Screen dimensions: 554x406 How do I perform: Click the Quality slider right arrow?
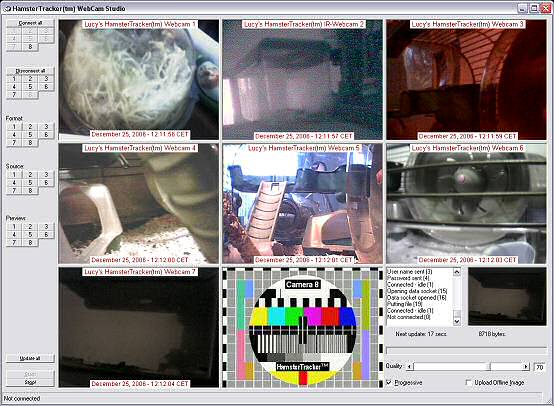(526, 367)
